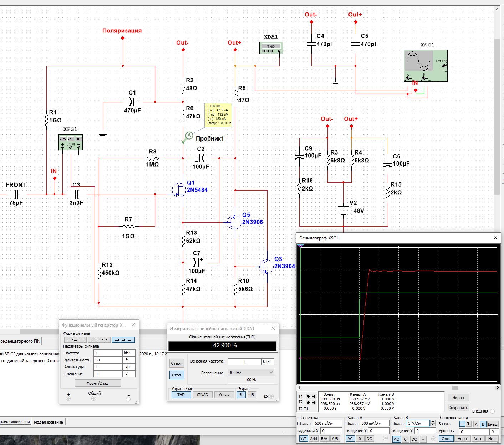504x445 pixels.
Task: Set trigger to falling edge
Action: click(x=468, y=424)
